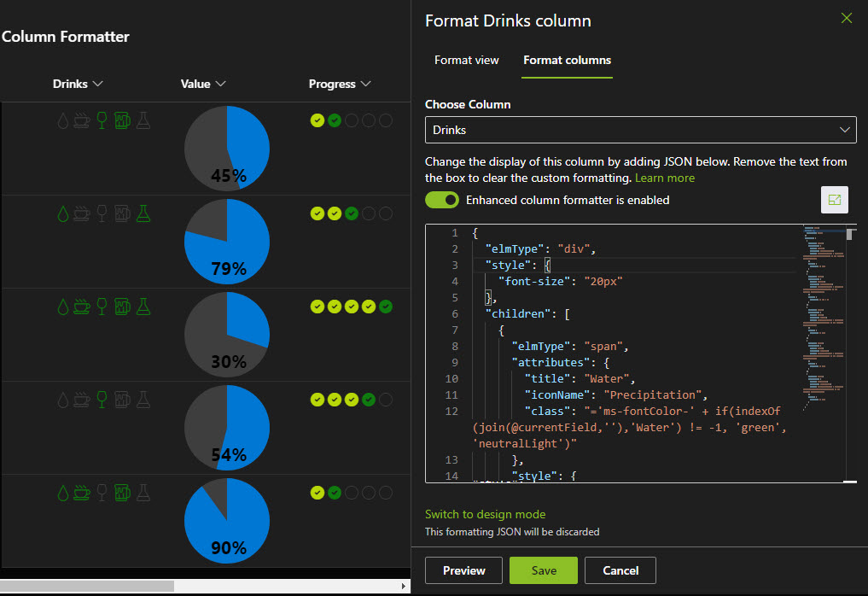Disable the Enhanced column formatter toggle
Image resolution: width=868 pixels, height=596 pixels.
tap(441, 200)
